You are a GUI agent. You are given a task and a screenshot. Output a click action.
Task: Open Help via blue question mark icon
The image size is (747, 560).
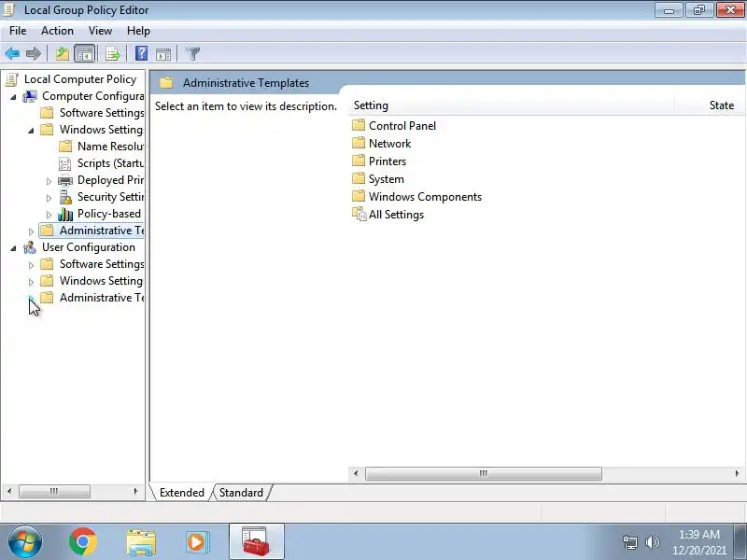142,53
